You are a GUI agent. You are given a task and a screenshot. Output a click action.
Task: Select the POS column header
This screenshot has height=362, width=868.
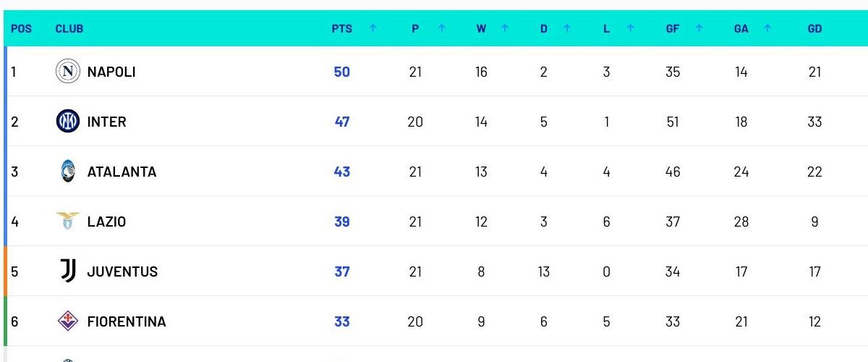21,29
